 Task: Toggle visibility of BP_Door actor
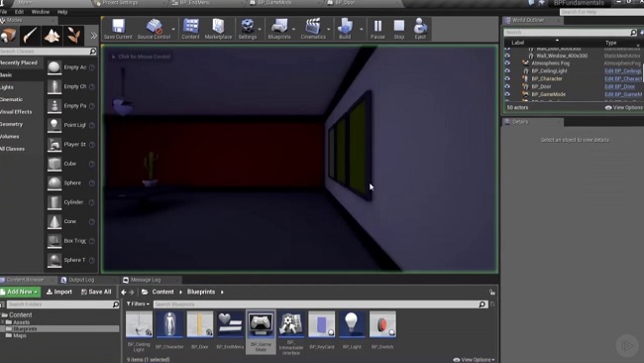click(507, 86)
